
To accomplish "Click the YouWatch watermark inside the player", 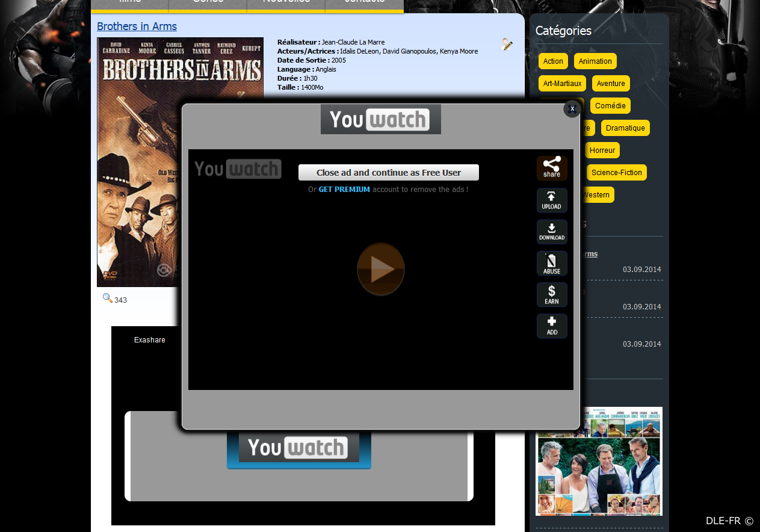I will 238,169.
